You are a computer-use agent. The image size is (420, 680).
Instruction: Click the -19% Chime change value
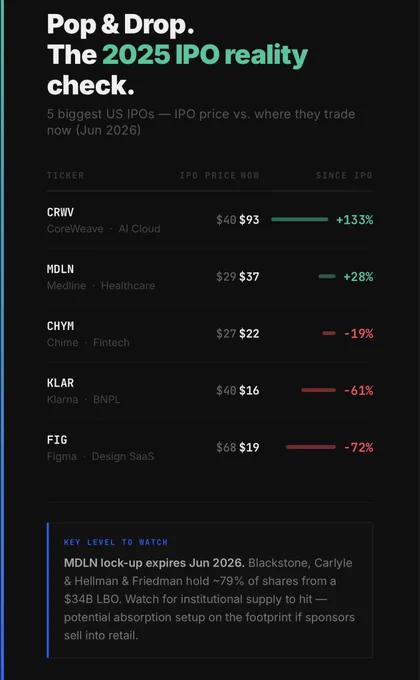[358, 333]
